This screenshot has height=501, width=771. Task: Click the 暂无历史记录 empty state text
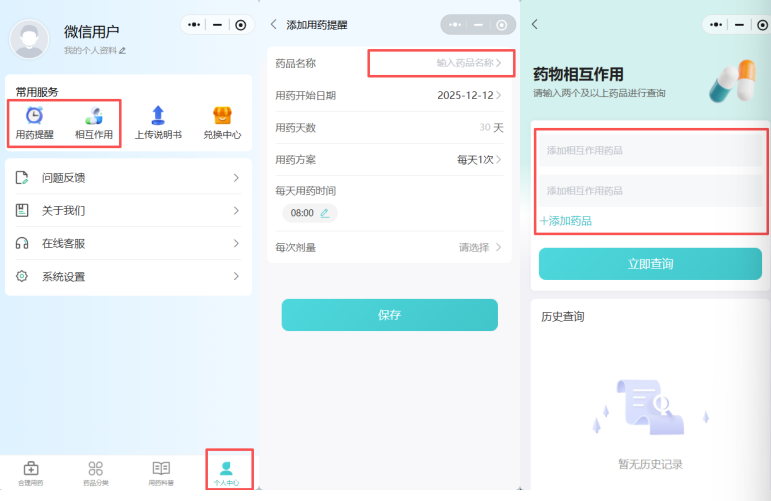(x=650, y=464)
